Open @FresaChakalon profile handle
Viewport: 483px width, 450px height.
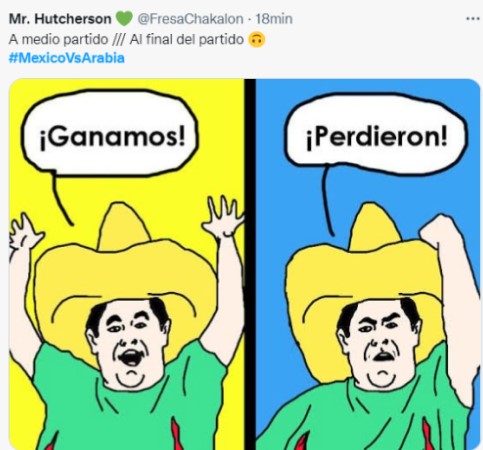[x=190, y=19]
